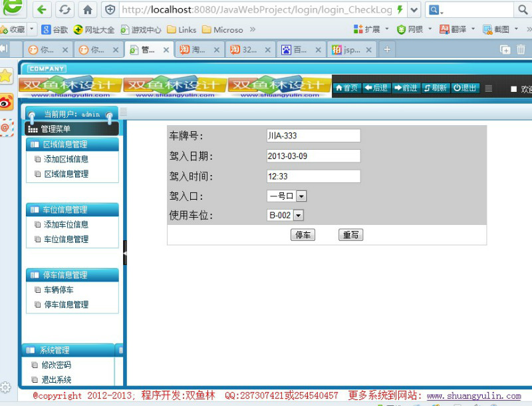Screen dimensions: 532x406
Task: Open 车辆停车 menu item
Action: tap(59, 290)
